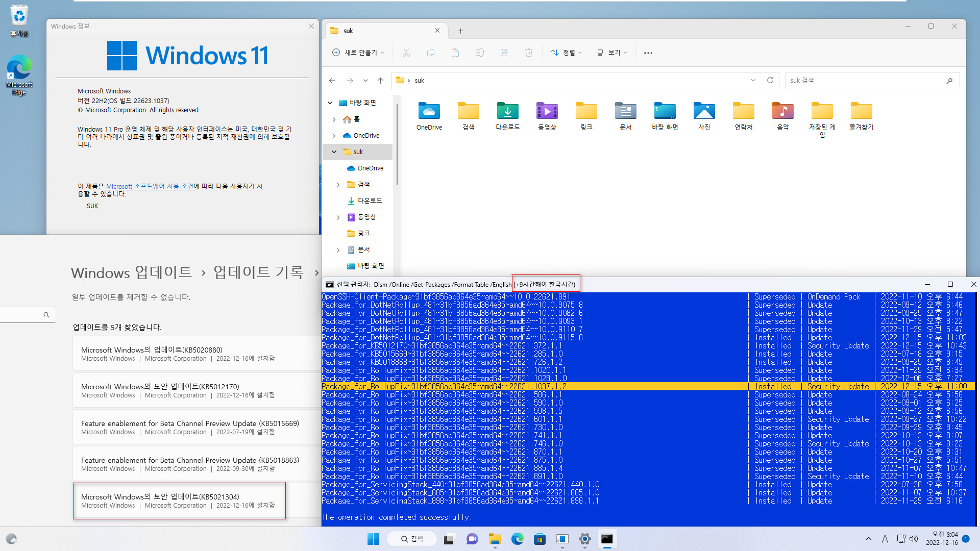This screenshot has height=551, width=980.
Task: Close the Windows 정보 dialog
Action: (311, 26)
